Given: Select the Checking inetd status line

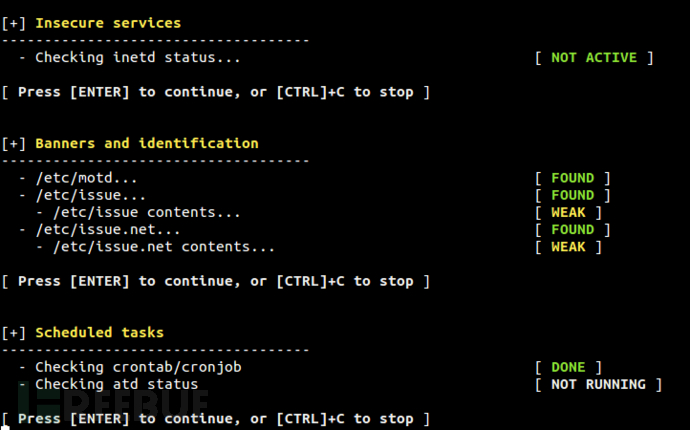Looking at the screenshot, I should click(x=138, y=58).
